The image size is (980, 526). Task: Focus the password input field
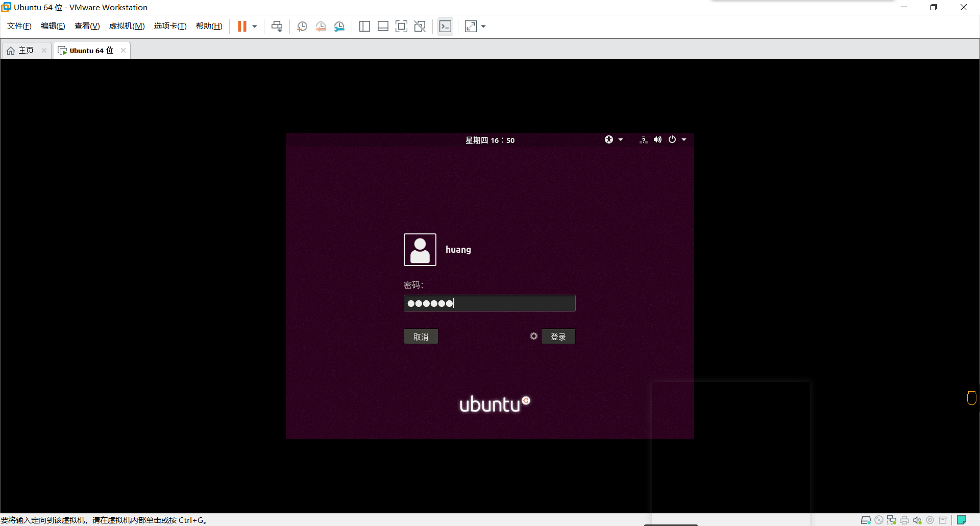click(489, 303)
